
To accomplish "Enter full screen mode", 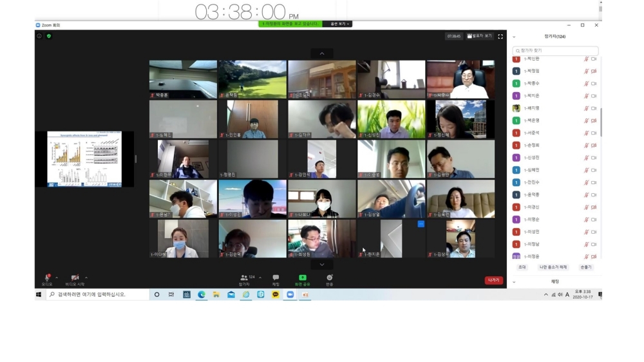I will click(500, 37).
